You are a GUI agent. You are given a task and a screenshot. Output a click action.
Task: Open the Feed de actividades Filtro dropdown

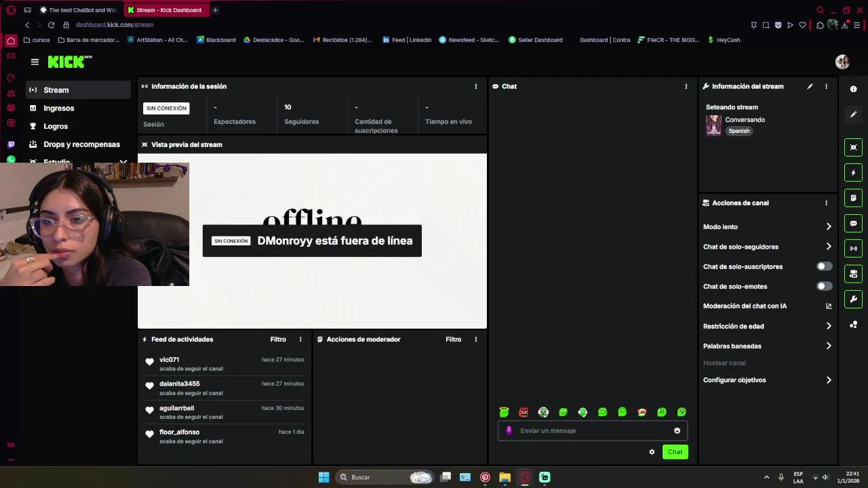[x=278, y=339]
